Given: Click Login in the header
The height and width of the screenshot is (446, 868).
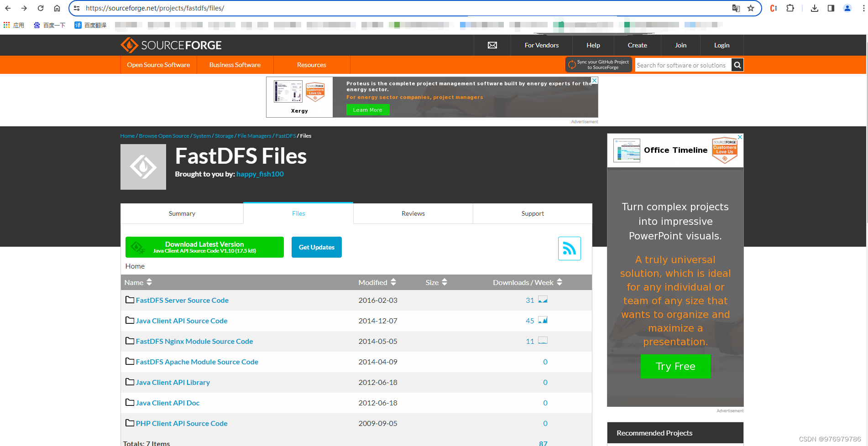Looking at the screenshot, I should [x=722, y=45].
